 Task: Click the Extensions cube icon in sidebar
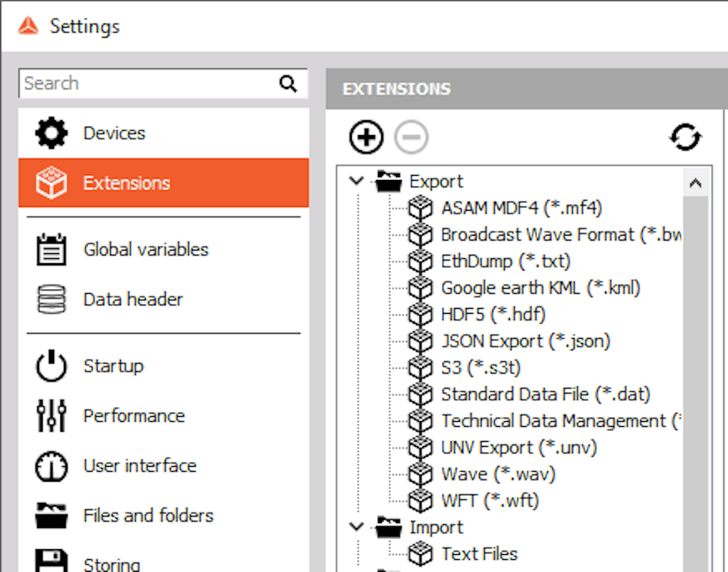(51, 183)
